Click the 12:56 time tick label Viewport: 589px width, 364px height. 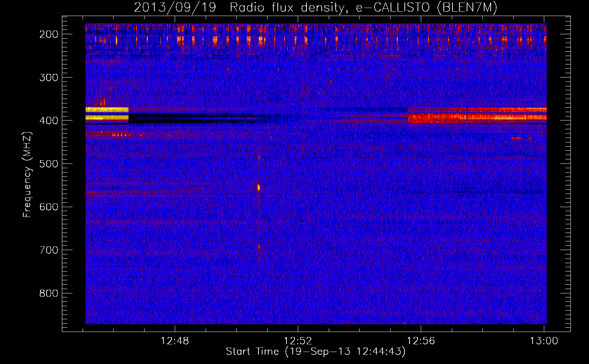click(421, 341)
